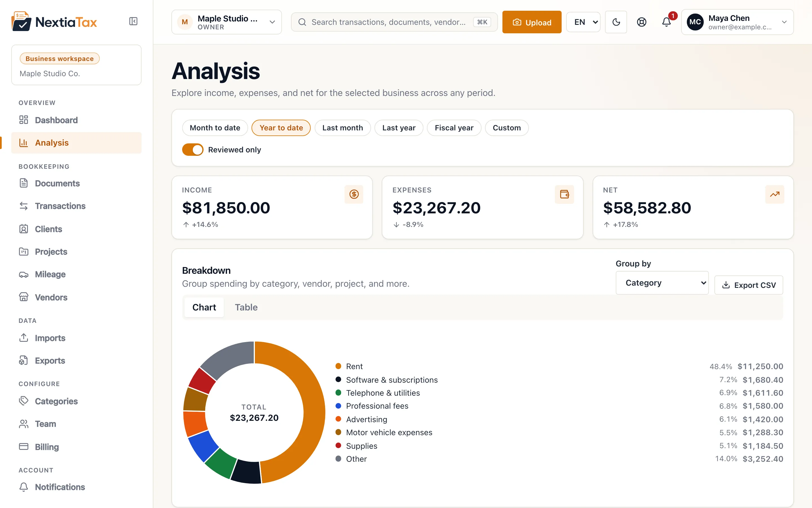Viewport: 812px width, 508px height.
Task: Open EN language dropdown
Action: [583, 22]
